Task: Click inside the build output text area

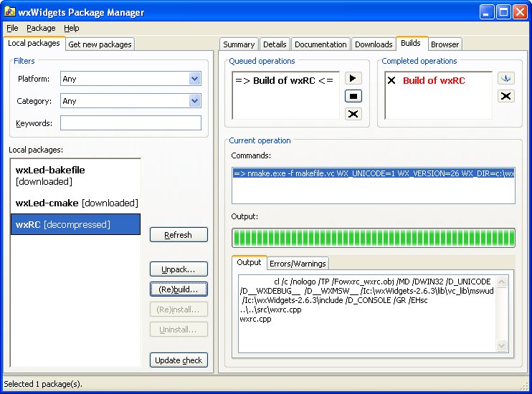Action: (367, 314)
